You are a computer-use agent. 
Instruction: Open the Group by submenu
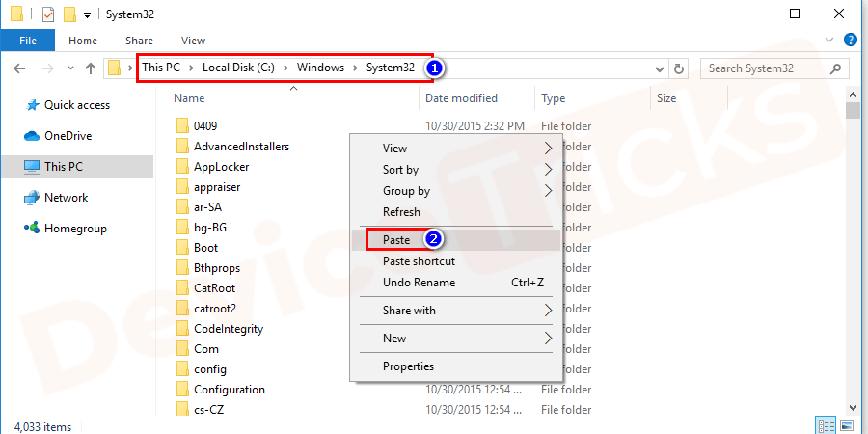[456, 191]
